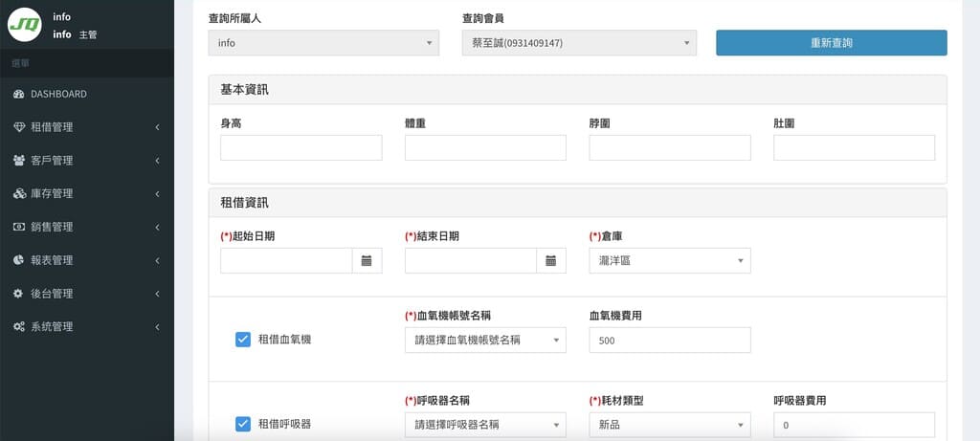980x441 pixels.
Task: Open the 結束日期 calendar picker icon
Action: [551, 260]
